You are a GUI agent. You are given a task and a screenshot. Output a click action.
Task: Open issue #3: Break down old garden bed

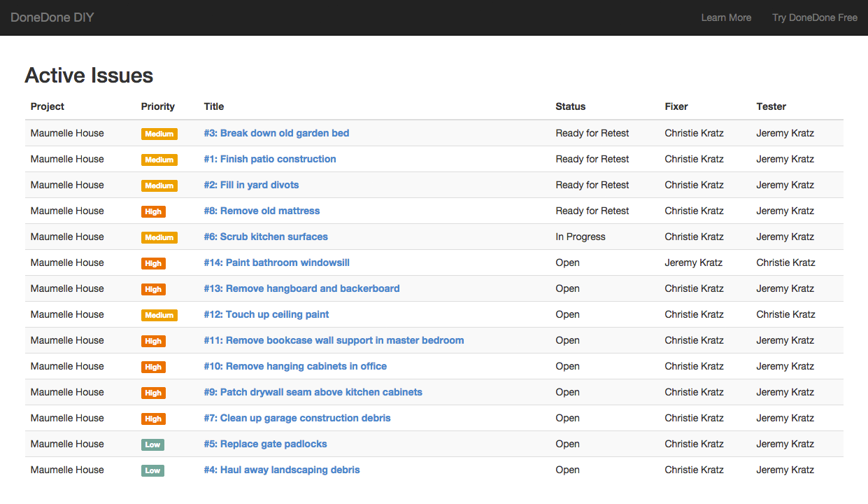pyautogui.click(x=276, y=133)
